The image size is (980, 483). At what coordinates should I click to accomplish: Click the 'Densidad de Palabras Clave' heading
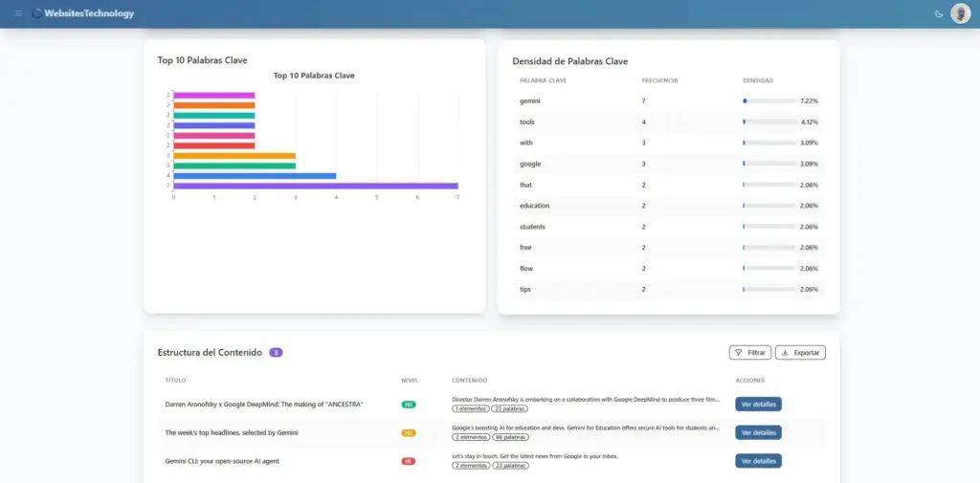pos(570,61)
